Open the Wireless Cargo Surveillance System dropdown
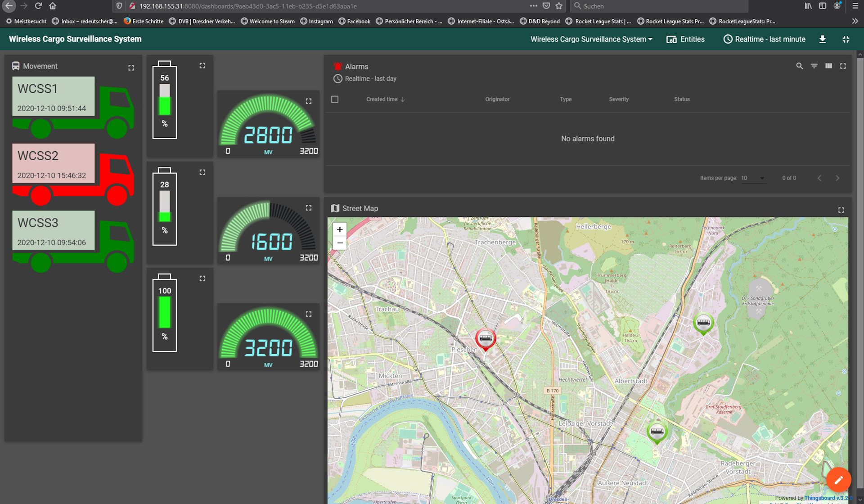The height and width of the screenshot is (504, 864). point(591,39)
